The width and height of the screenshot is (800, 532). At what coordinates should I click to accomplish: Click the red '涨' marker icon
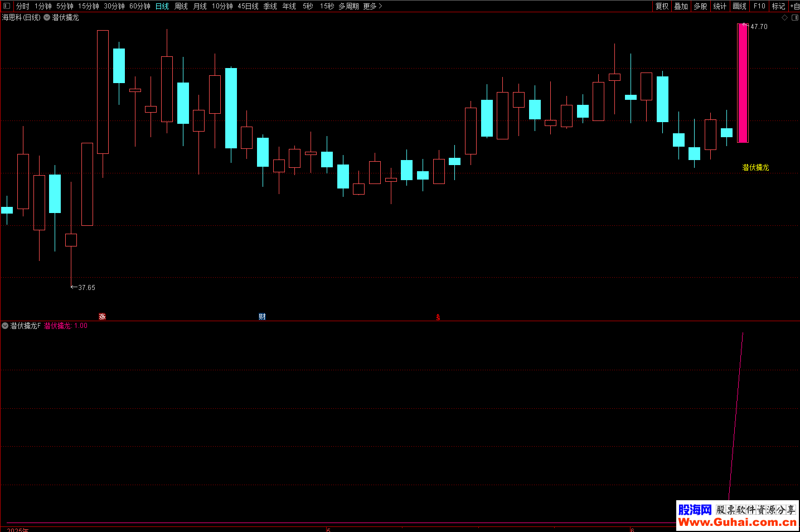tap(102, 316)
